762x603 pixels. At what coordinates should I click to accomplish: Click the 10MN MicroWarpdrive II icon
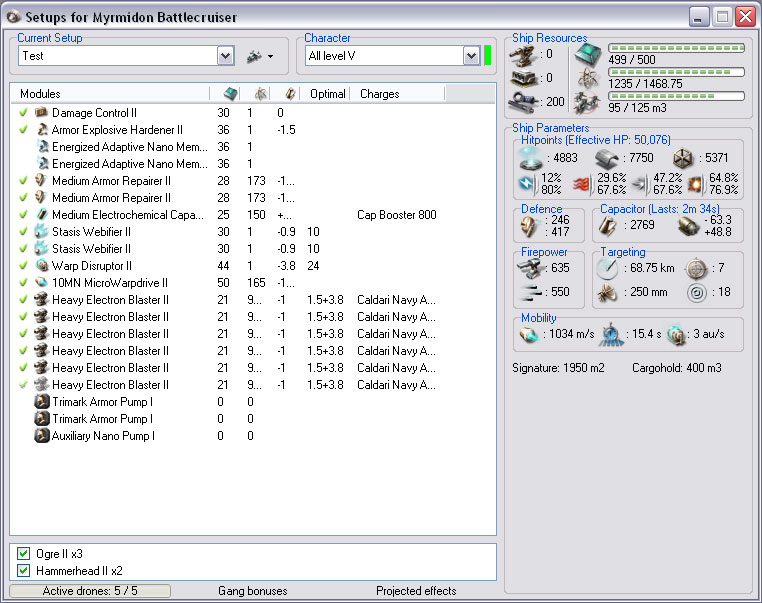(42, 283)
